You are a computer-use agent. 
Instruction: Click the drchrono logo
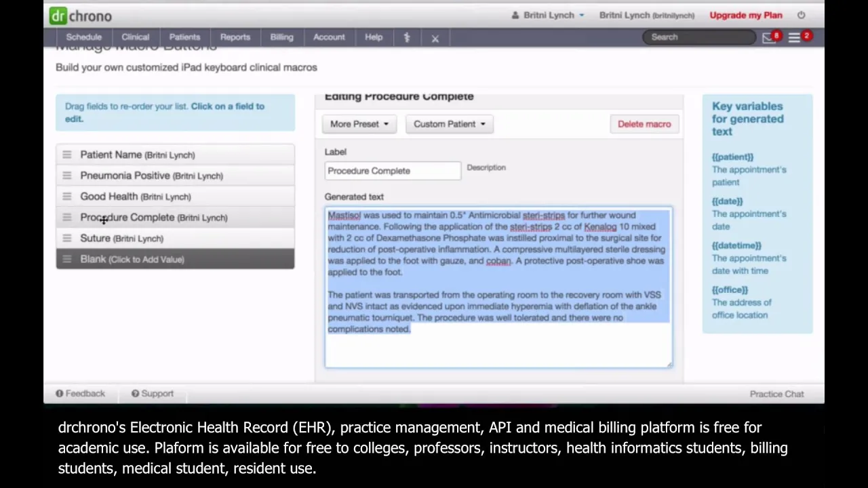(x=80, y=15)
